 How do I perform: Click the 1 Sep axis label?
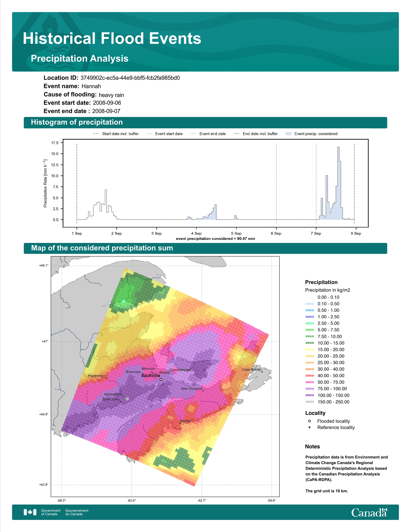tap(77, 233)
